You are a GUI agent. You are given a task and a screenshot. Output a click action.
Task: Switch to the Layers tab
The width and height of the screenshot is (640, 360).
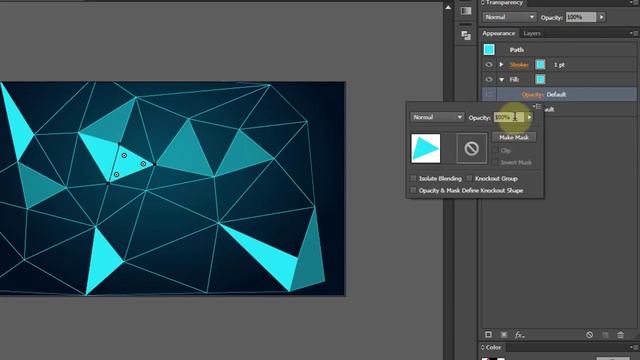[x=532, y=33]
